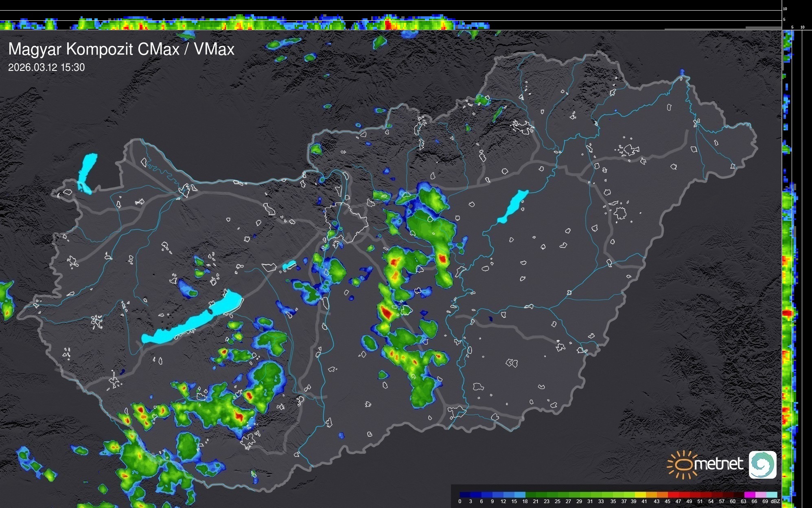The image size is (812, 508).
Task: Pick the yellow 39 dBZ legend swatch
Action: [x=640, y=495]
